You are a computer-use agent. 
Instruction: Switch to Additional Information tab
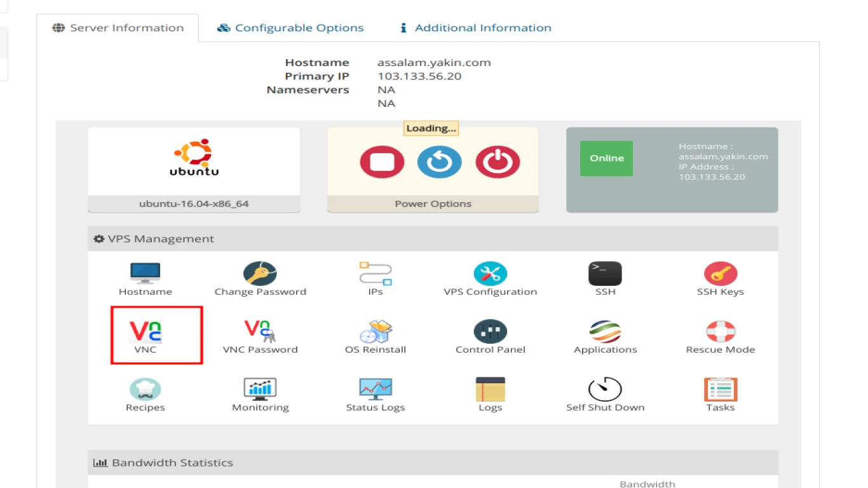475,28
